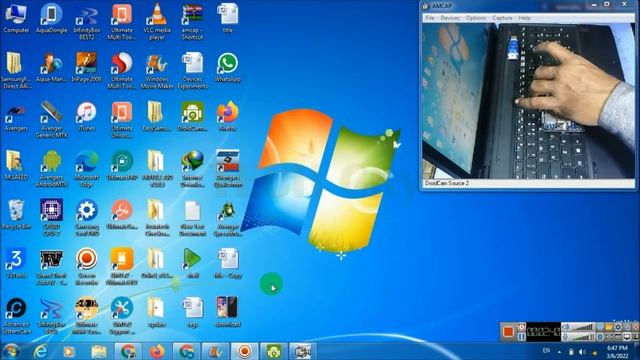Adjust the recorder speaker volume slider
This screenshot has height=360, width=640.
582,327
